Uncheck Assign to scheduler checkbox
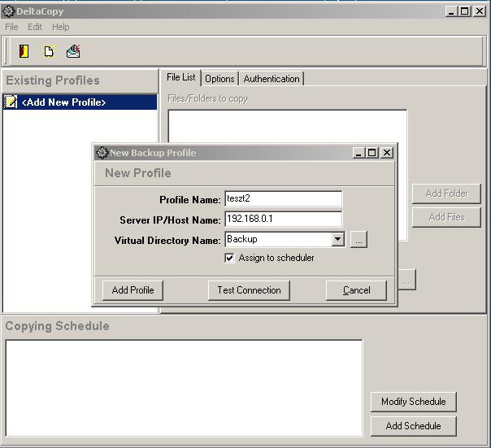 (229, 258)
